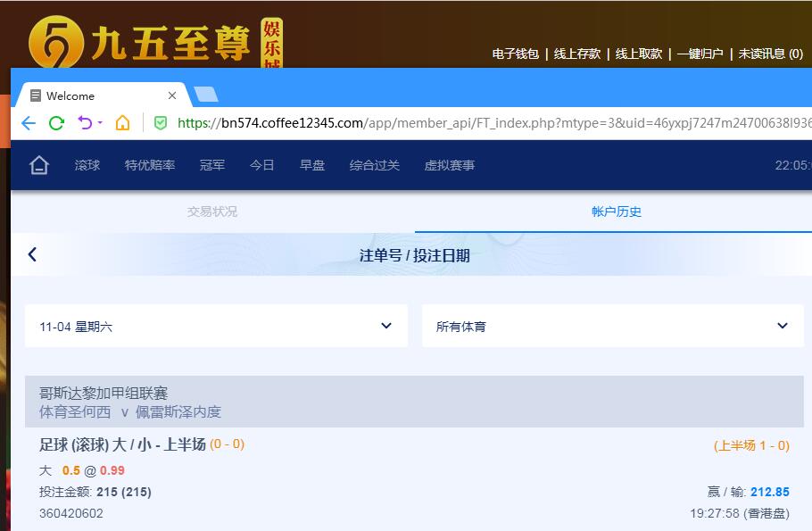
Task: Switch to 帐户历史 tab
Action: tap(617, 212)
